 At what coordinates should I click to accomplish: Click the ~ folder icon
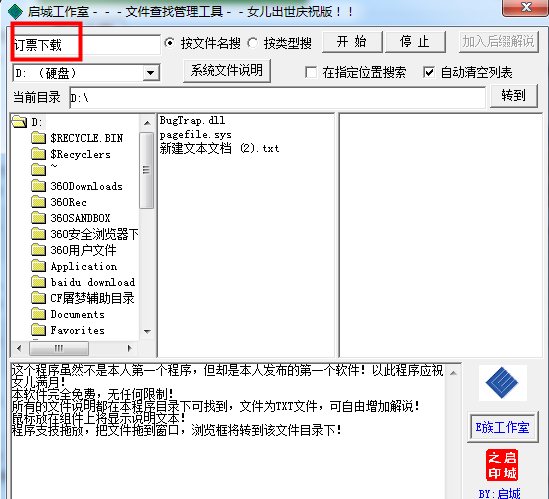pos(38,170)
